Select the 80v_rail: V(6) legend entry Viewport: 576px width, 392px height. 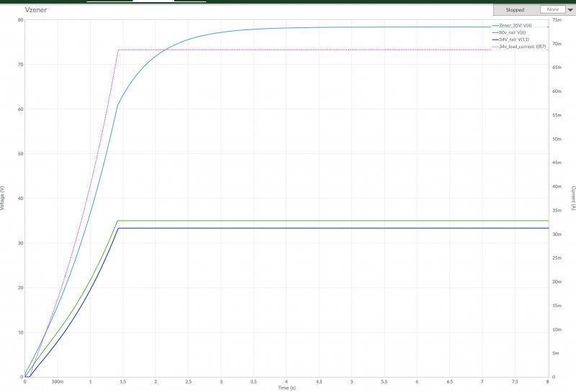[x=512, y=32]
